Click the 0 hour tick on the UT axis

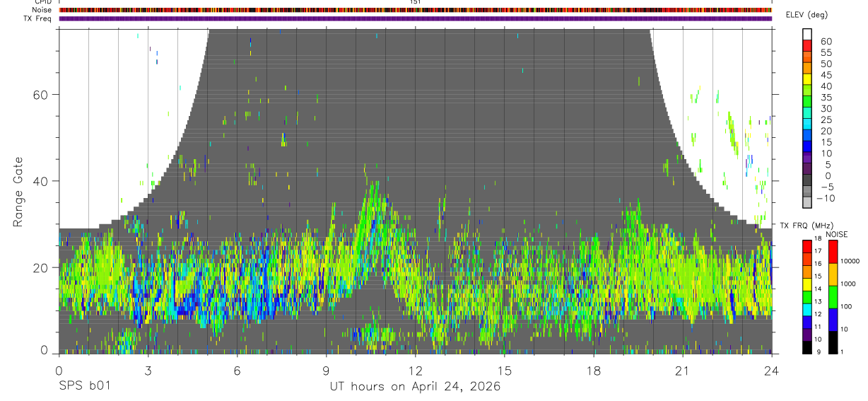tap(59, 371)
